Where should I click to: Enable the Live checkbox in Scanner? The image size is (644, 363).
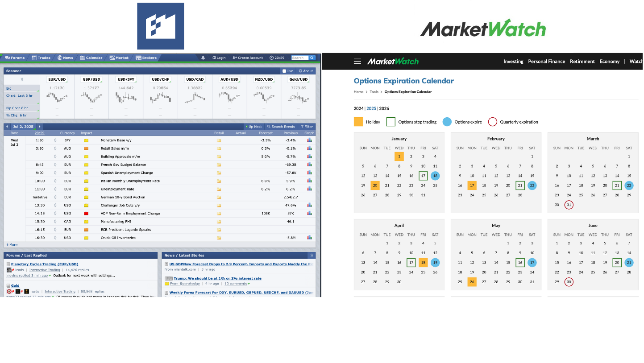click(x=284, y=71)
